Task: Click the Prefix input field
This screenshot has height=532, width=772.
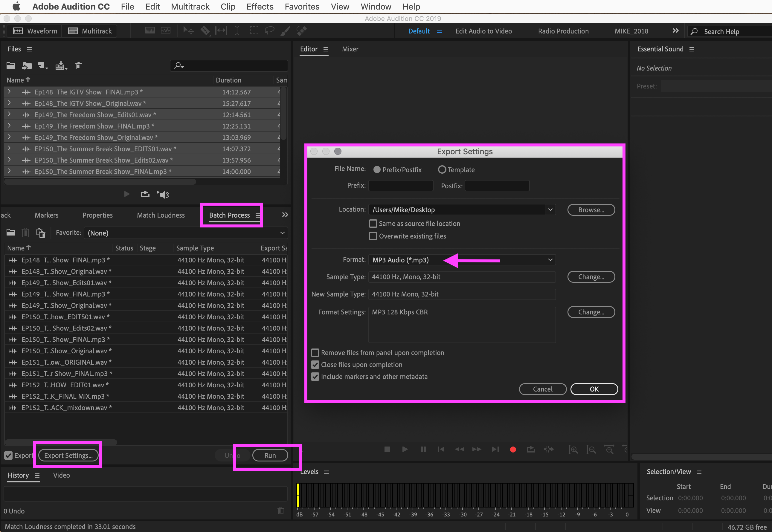Action: (x=401, y=186)
